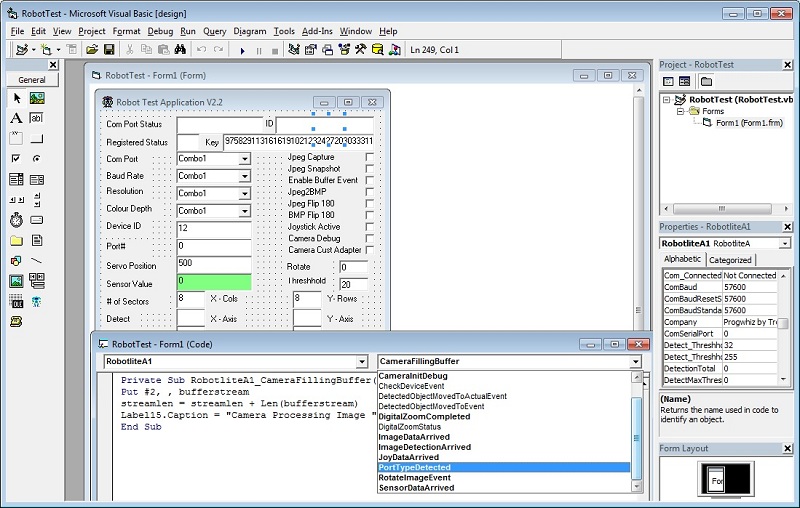Collapse the Forms folder in project tree
Image resolution: width=800 pixels, height=508 pixels.
click(680, 111)
